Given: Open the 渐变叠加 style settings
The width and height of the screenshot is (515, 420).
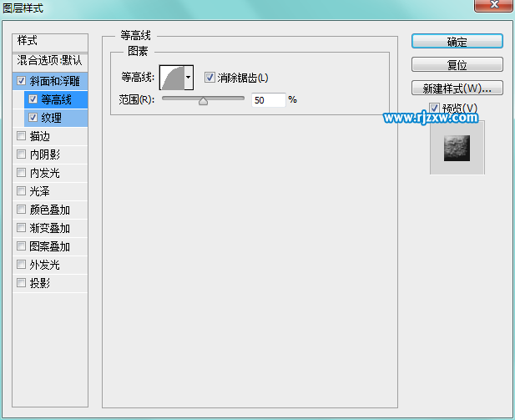Looking at the screenshot, I should [50, 228].
